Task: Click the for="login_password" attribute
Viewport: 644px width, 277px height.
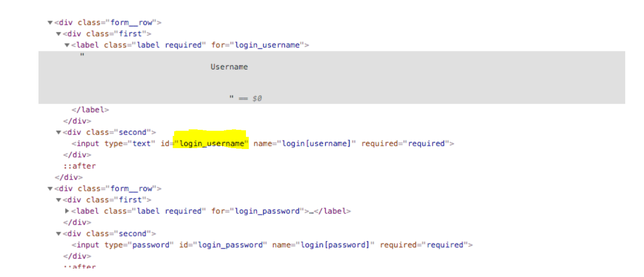Action: [258, 211]
